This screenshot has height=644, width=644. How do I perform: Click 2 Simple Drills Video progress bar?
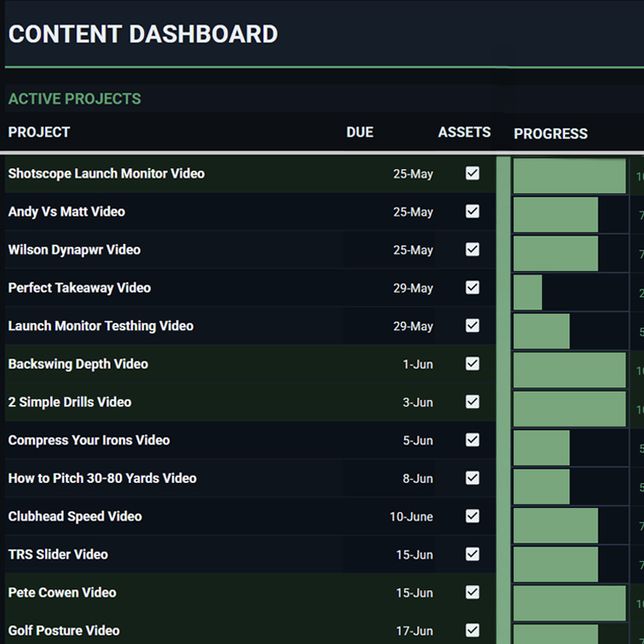[569, 409]
